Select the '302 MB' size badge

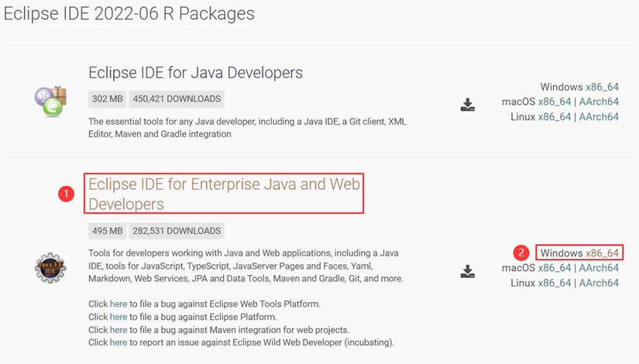(x=107, y=99)
